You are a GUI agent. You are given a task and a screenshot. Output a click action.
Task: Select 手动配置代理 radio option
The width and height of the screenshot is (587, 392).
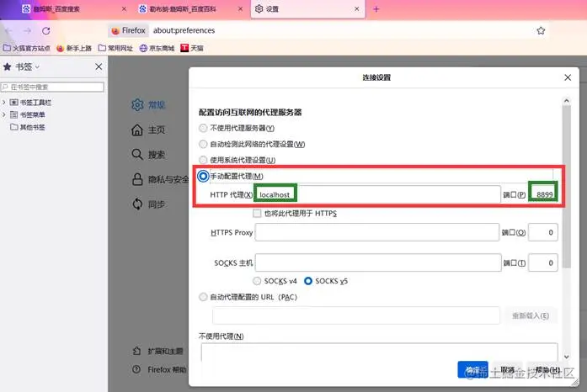[x=203, y=176]
